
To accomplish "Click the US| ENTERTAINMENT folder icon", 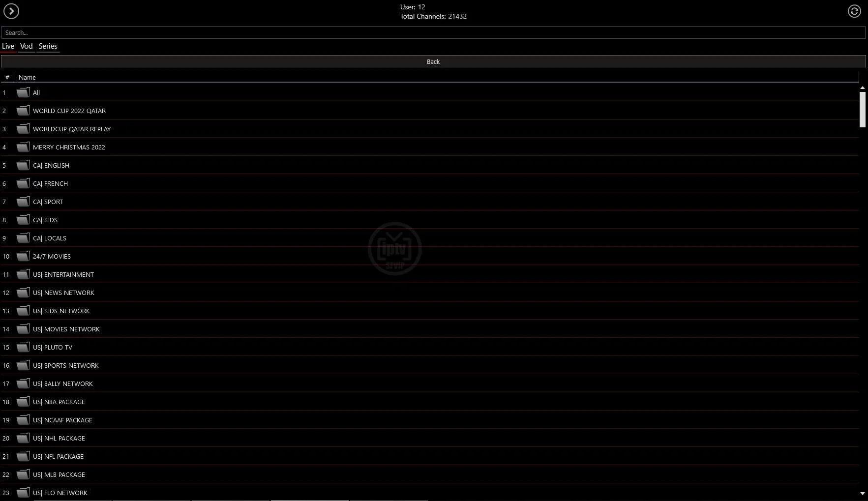I will (x=23, y=274).
